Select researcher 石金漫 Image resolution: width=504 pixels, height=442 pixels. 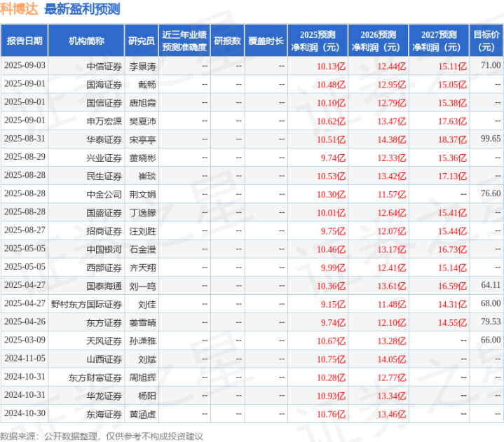[x=143, y=249]
